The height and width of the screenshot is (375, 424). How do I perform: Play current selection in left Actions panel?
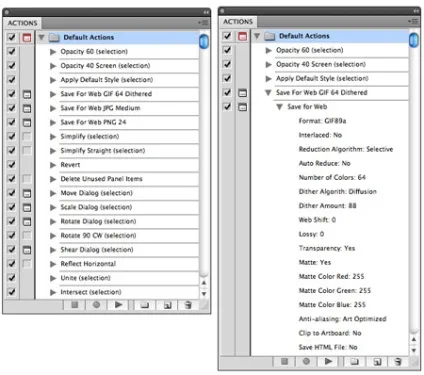click(118, 305)
